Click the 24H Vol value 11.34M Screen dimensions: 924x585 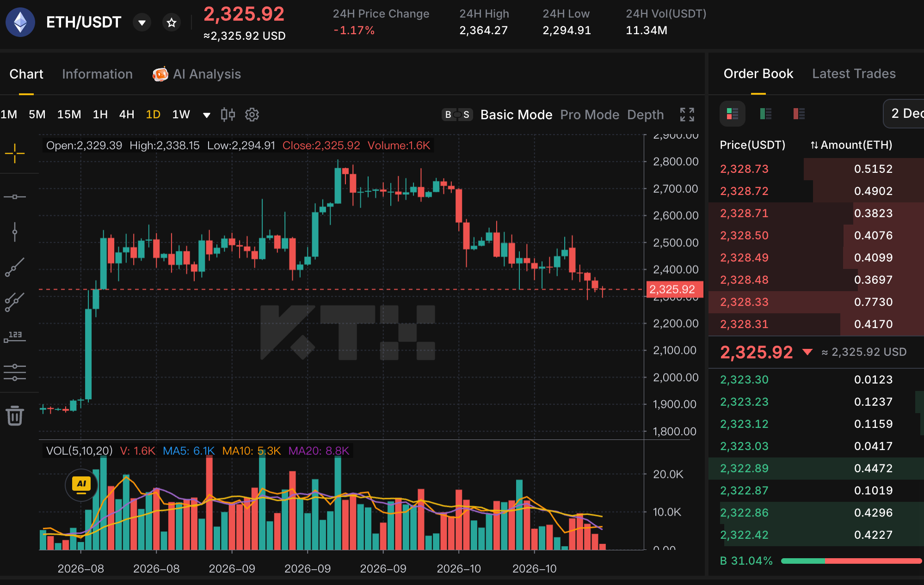[646, 30]
